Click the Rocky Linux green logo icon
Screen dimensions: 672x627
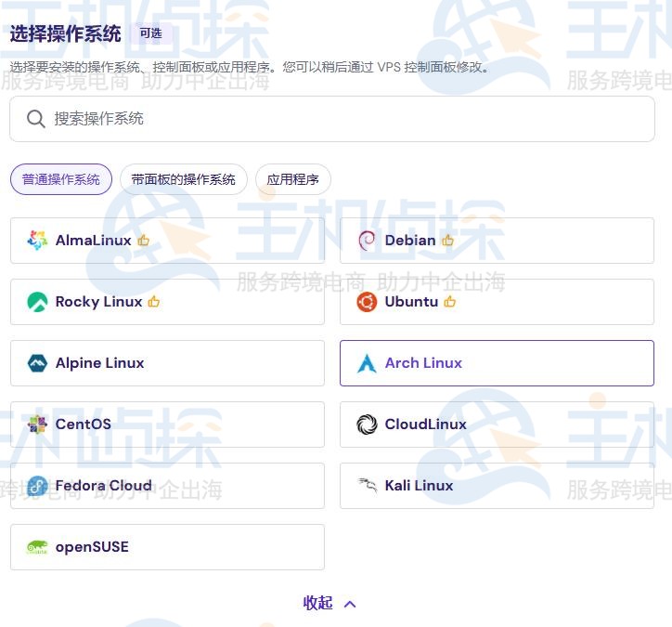click(x=37, y=302)
